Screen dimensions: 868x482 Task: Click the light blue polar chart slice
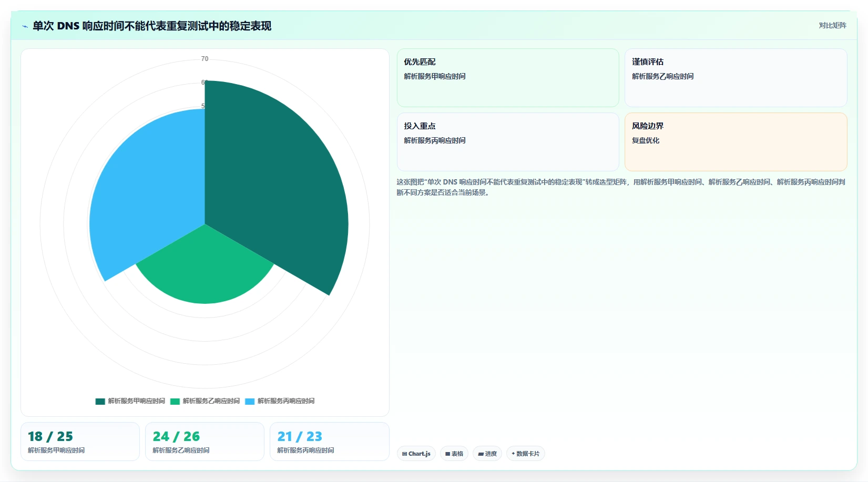click(147, 189)
